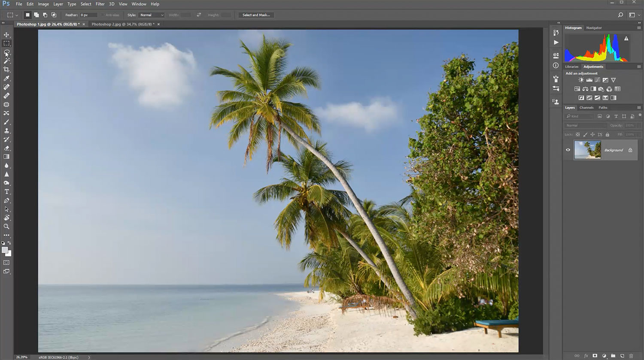This screenshot has height=360, width=644.
Task: Open the Style dropdown set to Normal
Action: (x=152, y=15)
